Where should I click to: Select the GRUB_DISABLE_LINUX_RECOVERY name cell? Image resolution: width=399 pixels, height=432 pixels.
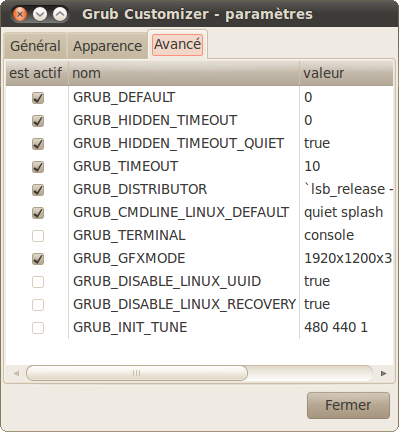coord(184,304)
